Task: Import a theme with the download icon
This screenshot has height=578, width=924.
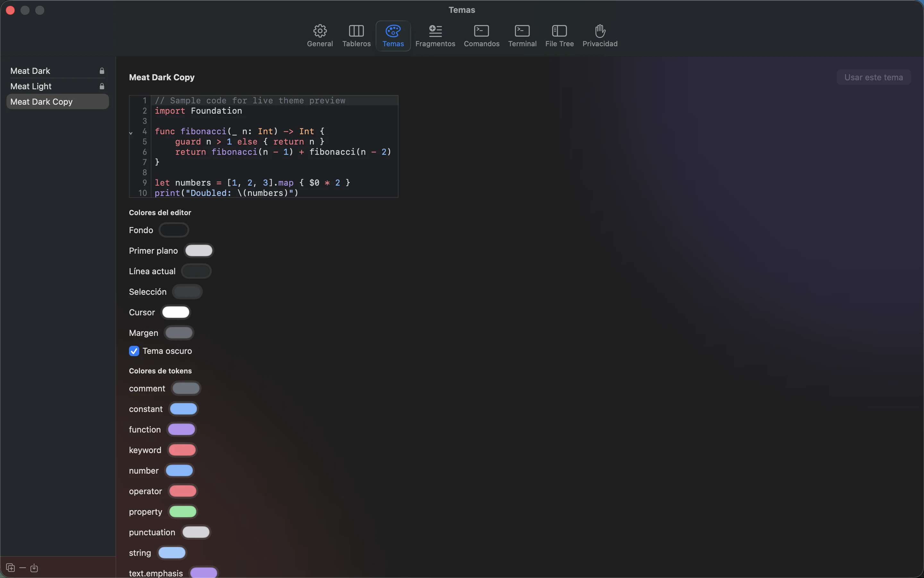Action: [x=34, y=568]
